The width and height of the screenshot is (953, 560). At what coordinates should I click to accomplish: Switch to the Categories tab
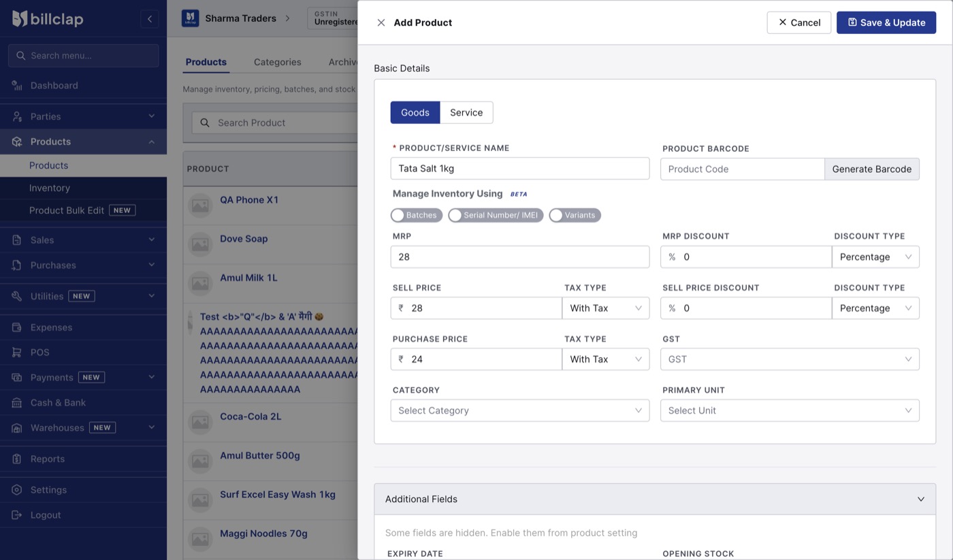click(277, 62)
